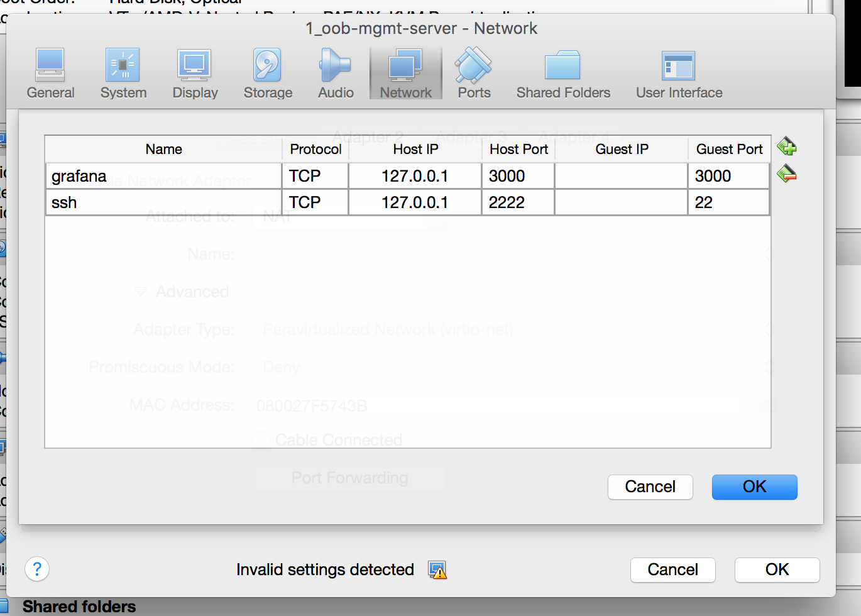
Task: Cancel the port forwarding rules sheet
Action: click(x=650, y=487)
